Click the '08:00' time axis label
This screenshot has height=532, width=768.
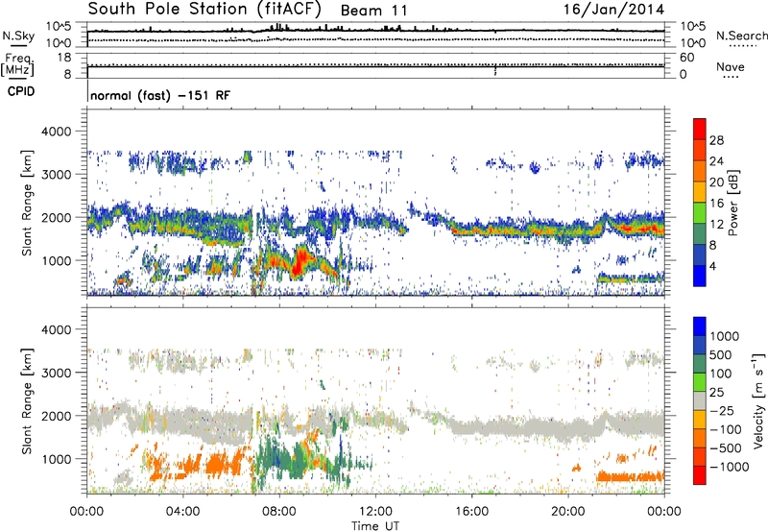pyautogui.click(x=279, y=512)
